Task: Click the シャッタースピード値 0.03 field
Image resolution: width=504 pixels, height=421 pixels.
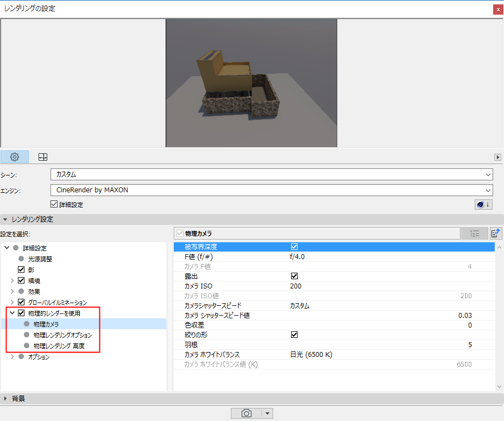Action: point(465,316)
